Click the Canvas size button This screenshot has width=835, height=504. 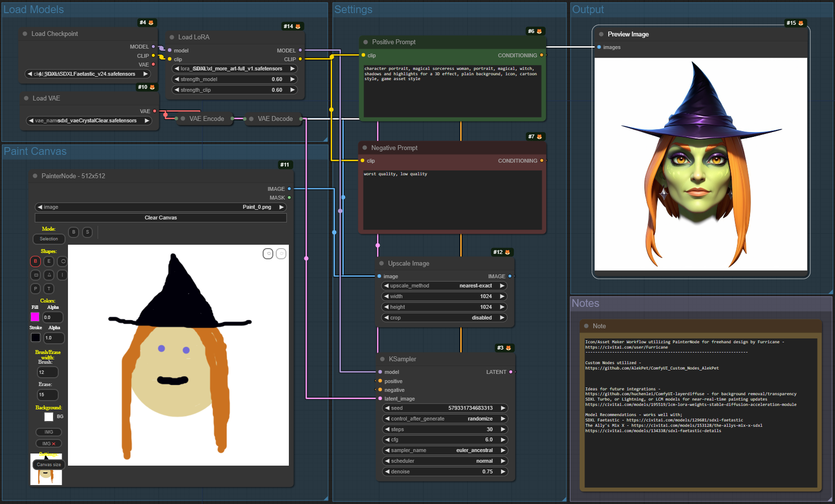49,465
